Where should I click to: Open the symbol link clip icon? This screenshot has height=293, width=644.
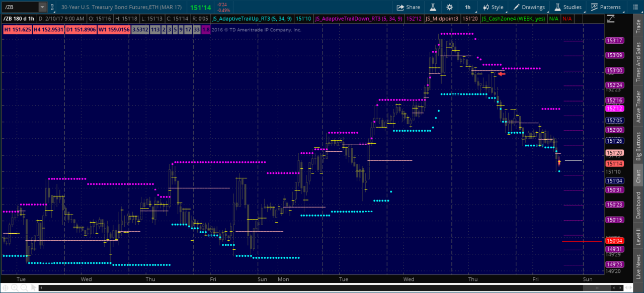click(x=53, y=7)
